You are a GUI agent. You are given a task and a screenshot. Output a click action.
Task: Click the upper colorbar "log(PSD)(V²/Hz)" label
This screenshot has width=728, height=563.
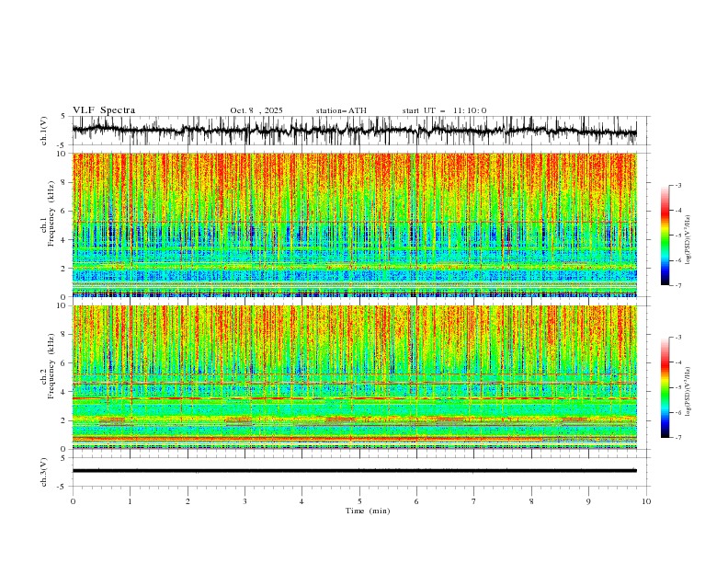pyautogui.click(x=688, y=240)
